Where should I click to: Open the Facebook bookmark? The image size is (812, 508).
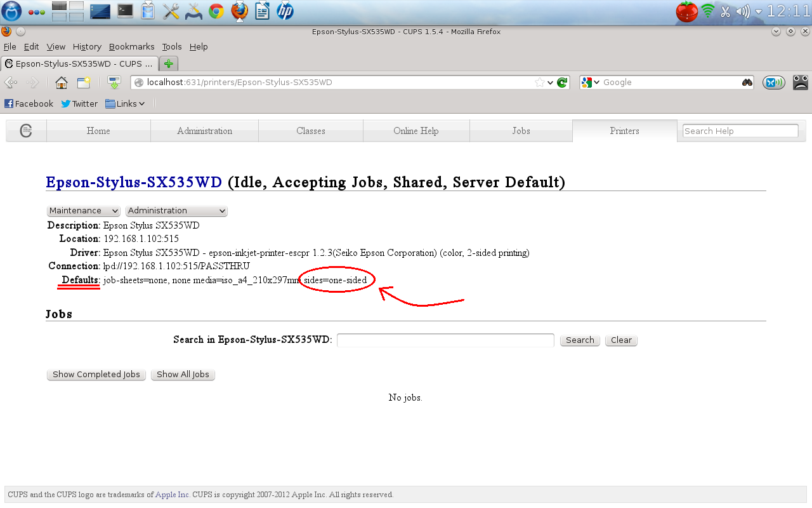[29, 104]
